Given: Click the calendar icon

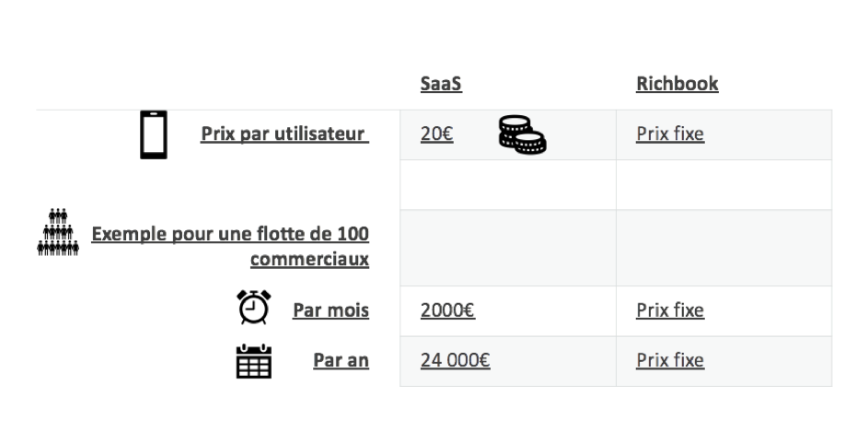Looking at the screenshot, I should [x=254, y=361].
